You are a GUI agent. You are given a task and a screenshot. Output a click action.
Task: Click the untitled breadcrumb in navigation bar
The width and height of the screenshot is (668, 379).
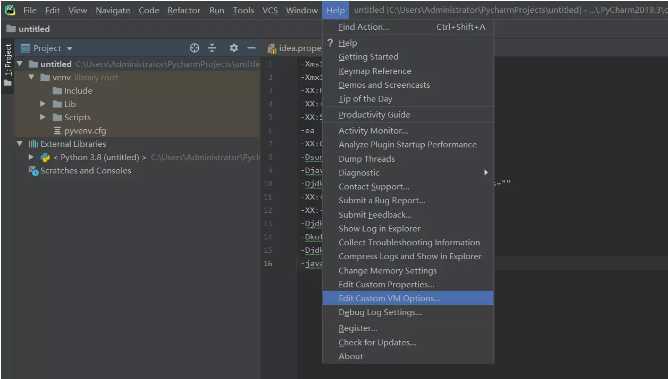[28, 29]
